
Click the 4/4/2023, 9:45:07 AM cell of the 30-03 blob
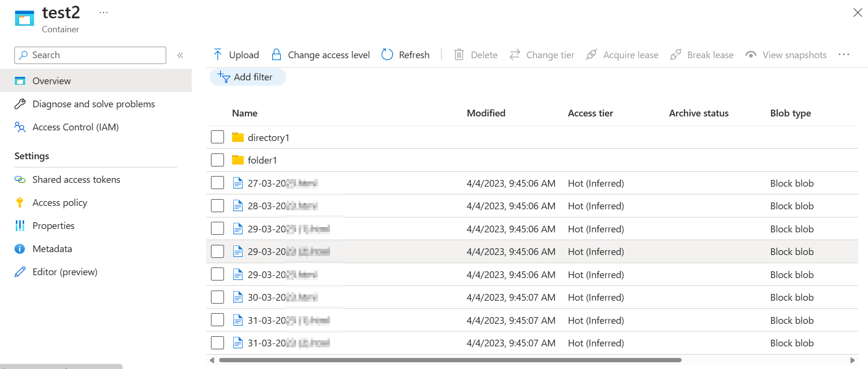tap(511, 297)
